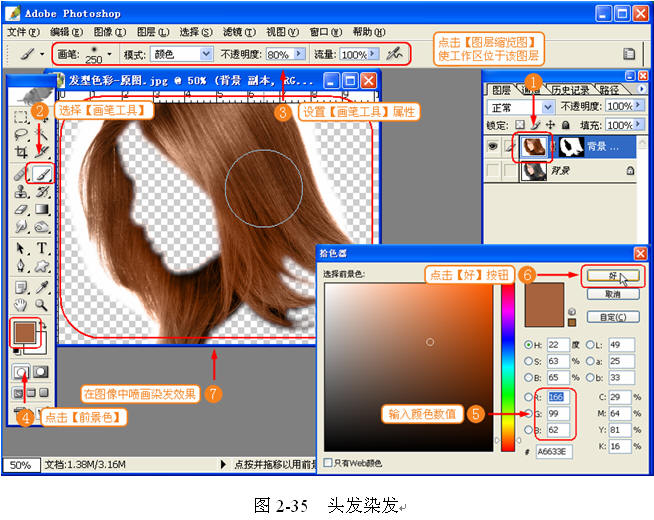
Task: Reset to default black and white colors
Action: pyautogui.click(x=16, y=351)
